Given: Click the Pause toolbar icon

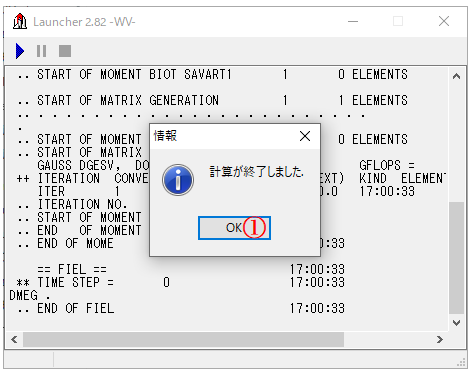Looking at the screenshot, I should [41, 51].
